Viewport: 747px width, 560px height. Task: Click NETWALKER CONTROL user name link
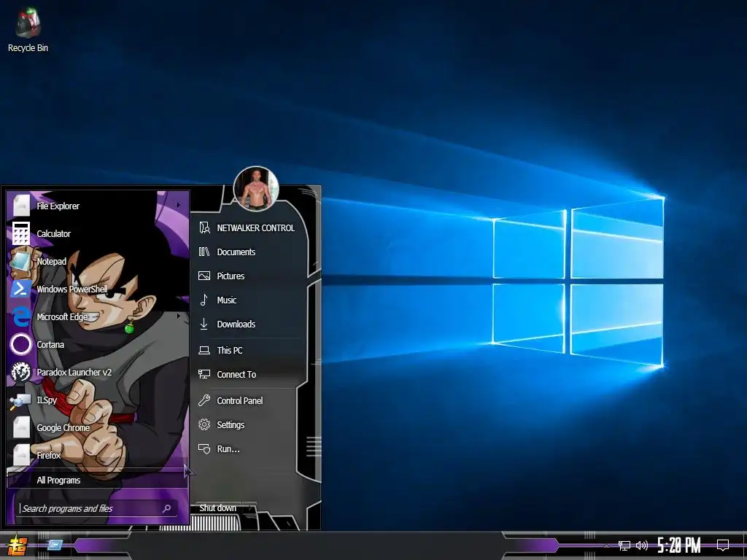click(x=256, y=228)
